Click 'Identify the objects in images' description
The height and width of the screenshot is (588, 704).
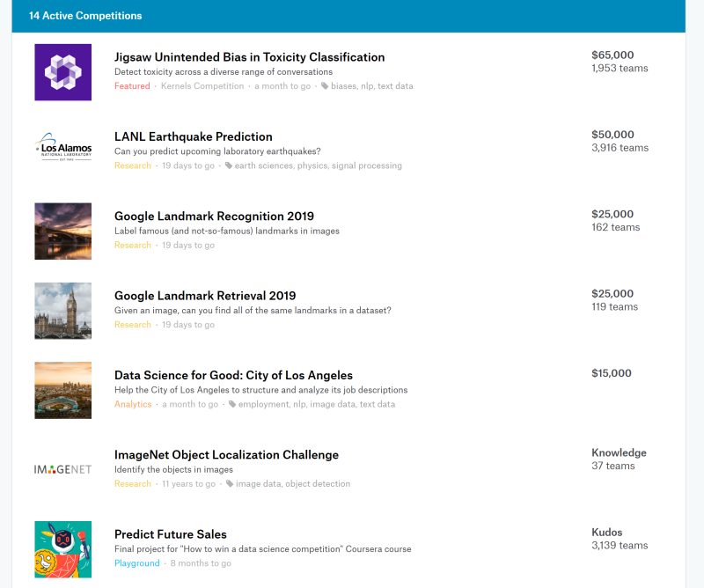pyautogui.click(x=173, y=469)
